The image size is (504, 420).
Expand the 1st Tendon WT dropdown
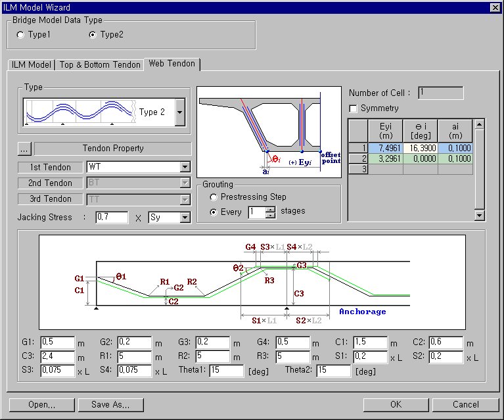coord(185,167)
